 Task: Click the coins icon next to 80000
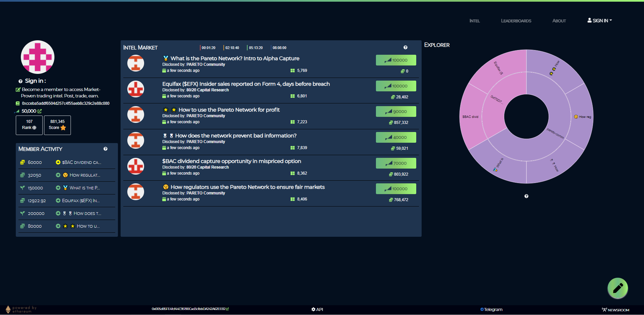(23, 226)
